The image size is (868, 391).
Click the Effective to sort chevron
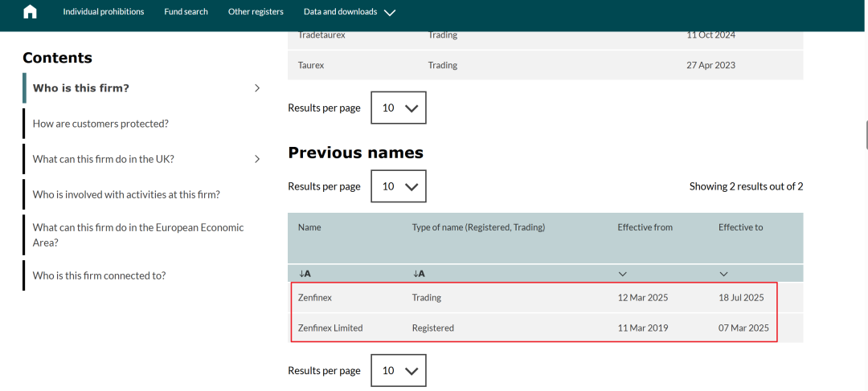723,274
